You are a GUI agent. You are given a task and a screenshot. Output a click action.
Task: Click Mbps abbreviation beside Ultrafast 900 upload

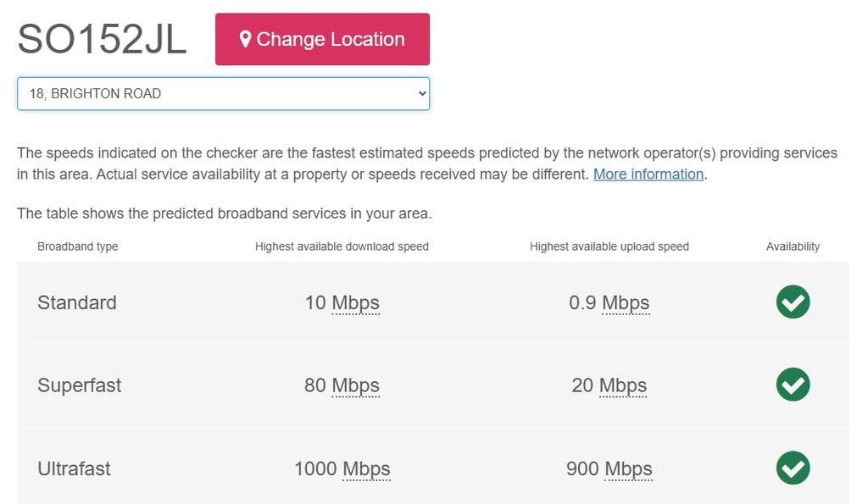pyautogui.click(x=628, y=468)
